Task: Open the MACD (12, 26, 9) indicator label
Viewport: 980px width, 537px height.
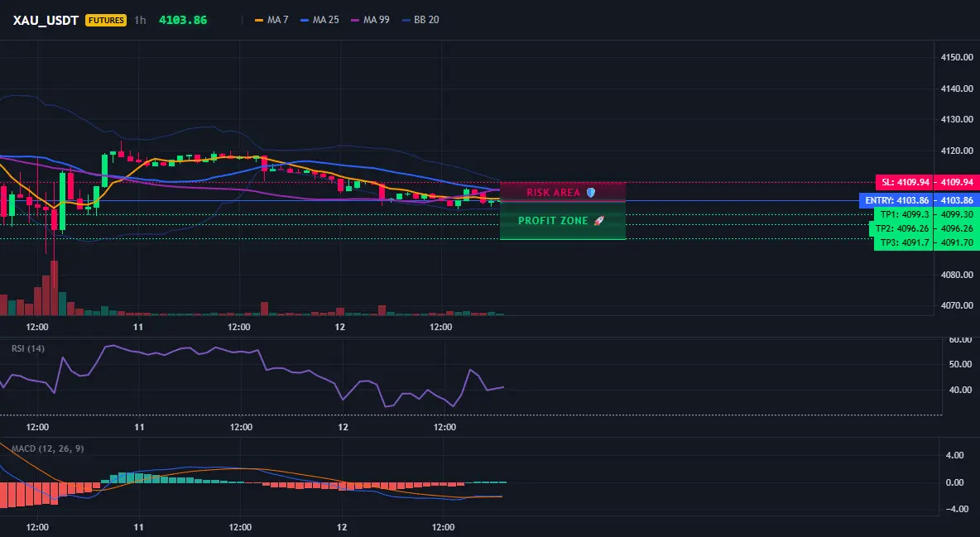Action: coord(47,448)
